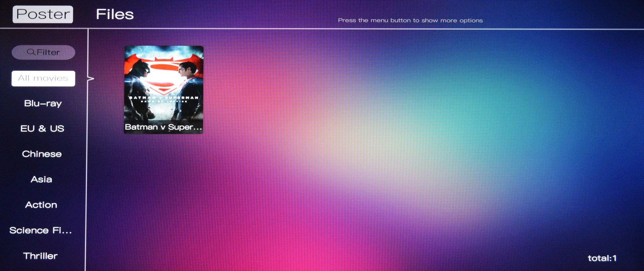Click the Batman v Super... title label

pos(164,127)
